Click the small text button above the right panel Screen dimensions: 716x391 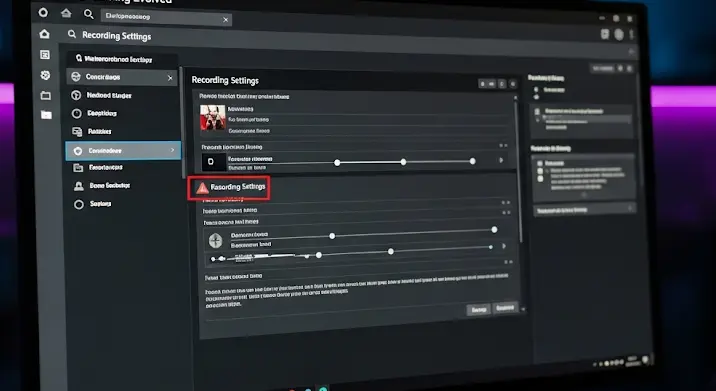point(602,69)
